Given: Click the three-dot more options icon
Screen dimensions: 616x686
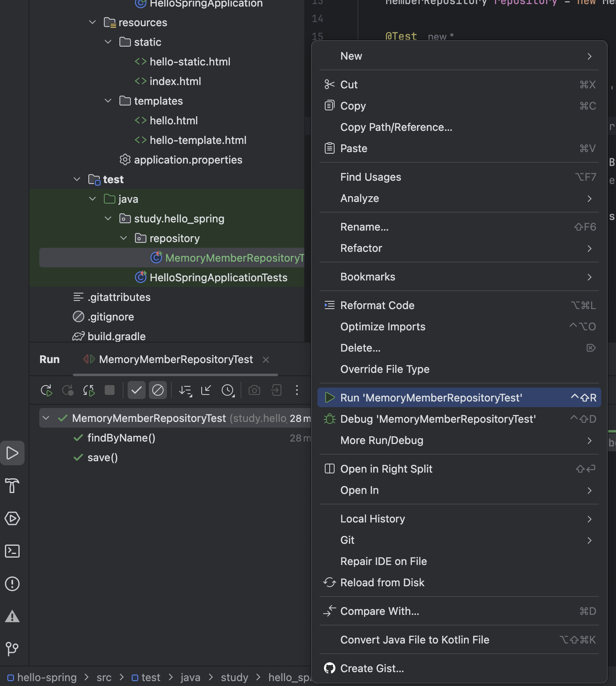Looking at the screenshot, I should [297, 390].
